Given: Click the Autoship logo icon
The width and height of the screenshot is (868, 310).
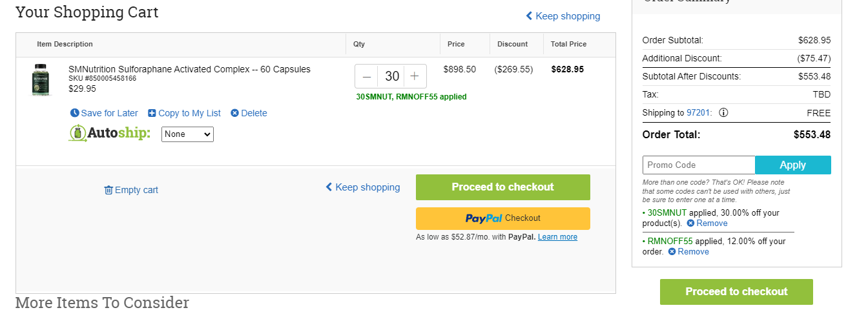Looking at the screenshot, I should click(x=77, y=133).
